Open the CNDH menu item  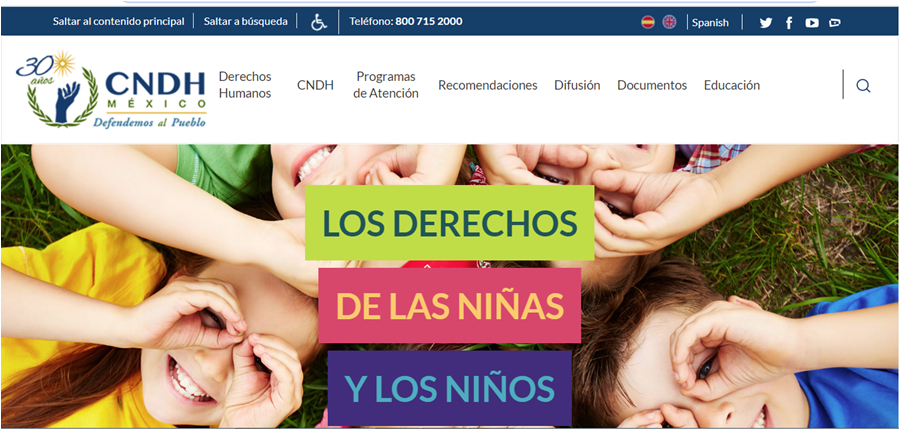(x=315, y=85)
